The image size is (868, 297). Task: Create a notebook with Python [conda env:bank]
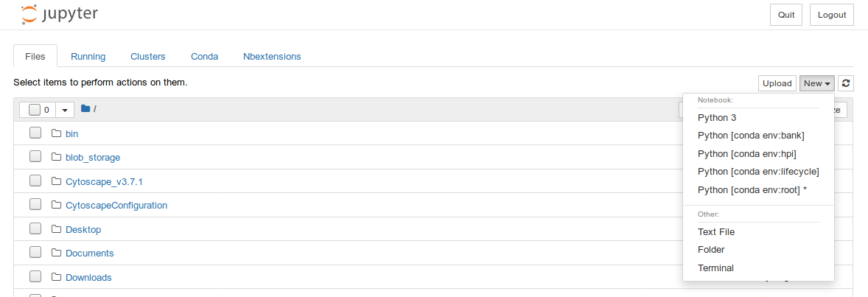click(x=751, y=135)
